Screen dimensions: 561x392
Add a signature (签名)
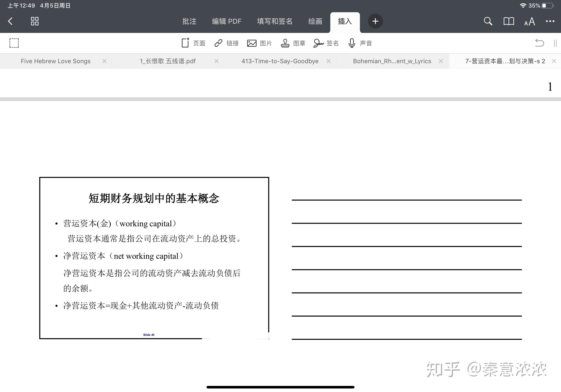click(x=326, y=43)
